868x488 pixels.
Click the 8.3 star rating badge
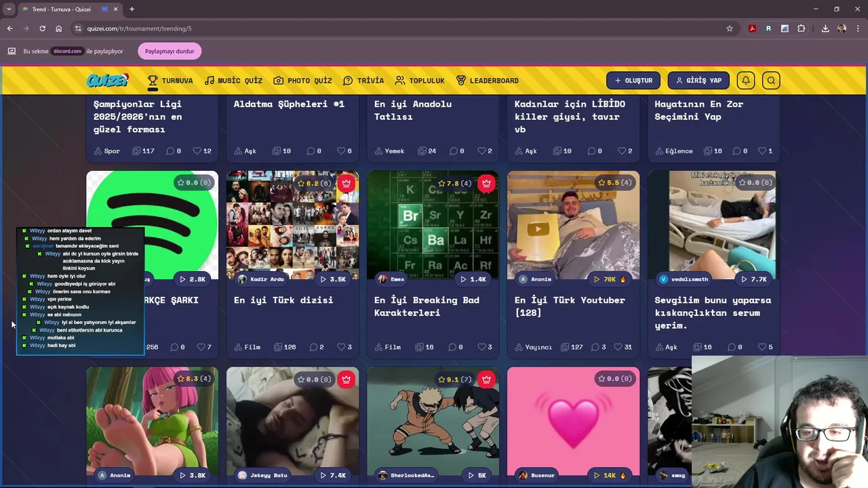pyautogui.click(x=193, y=379)
